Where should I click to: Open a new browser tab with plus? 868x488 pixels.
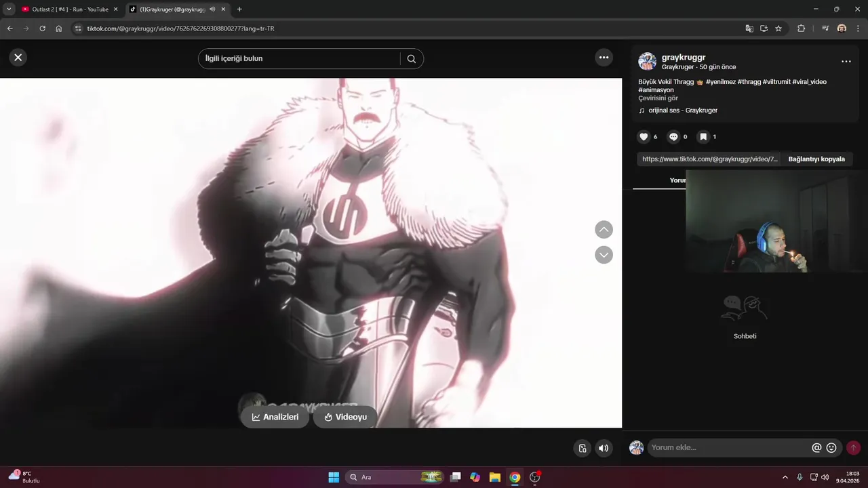[239, 9]
